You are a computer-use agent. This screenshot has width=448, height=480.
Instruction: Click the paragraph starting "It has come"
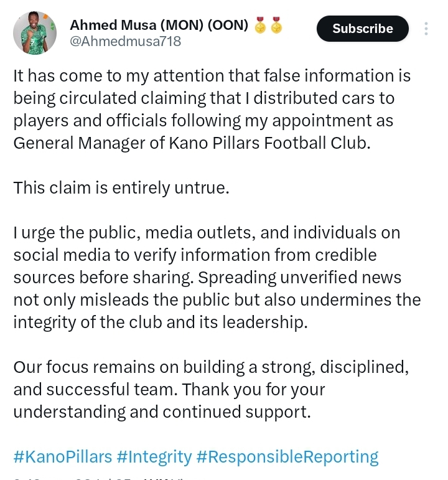[212, 110]
